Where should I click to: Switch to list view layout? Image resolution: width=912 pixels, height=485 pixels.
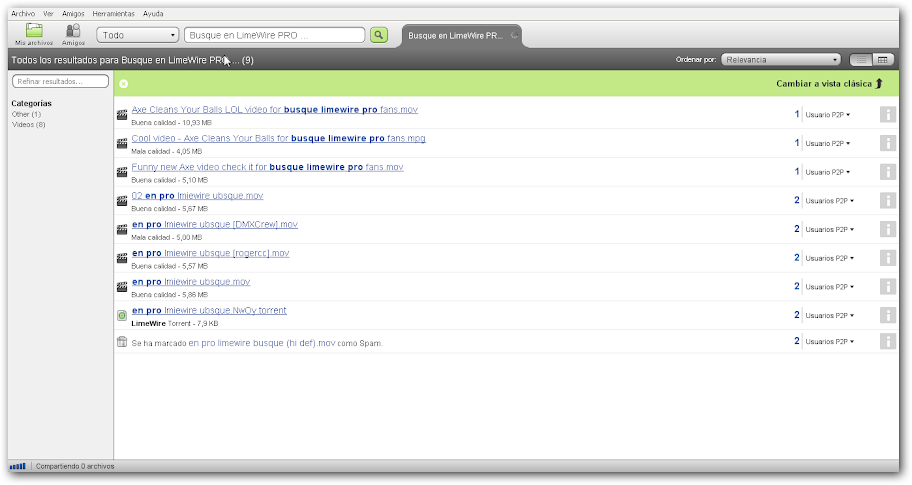coord(861,59)
